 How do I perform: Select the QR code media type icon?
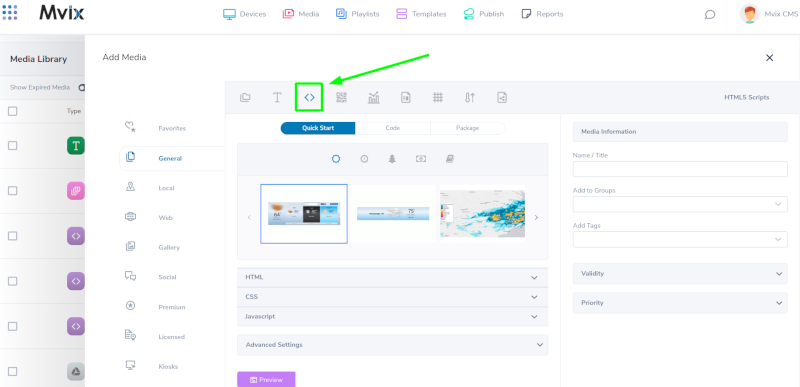pyautogui.click(x=341, y=97)
